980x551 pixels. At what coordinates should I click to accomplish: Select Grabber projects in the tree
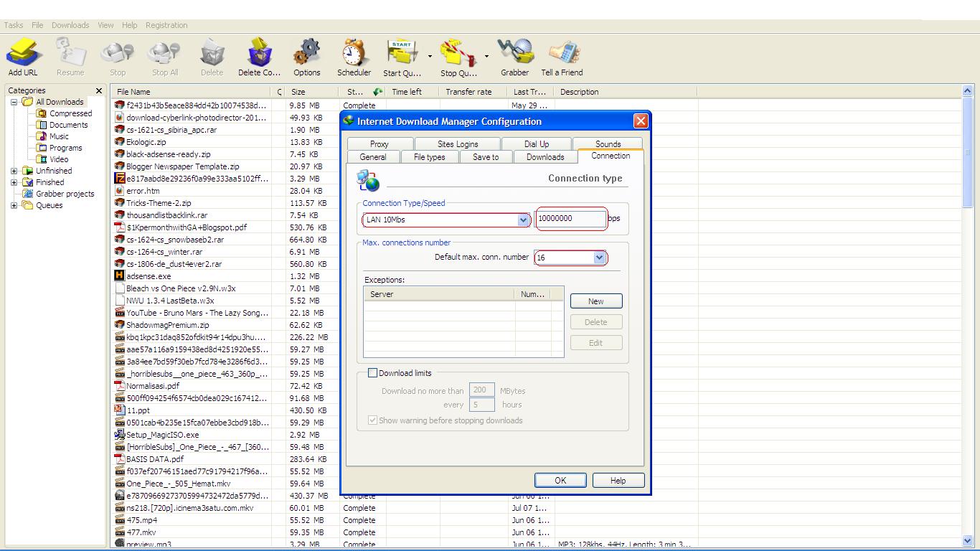coord(65,194)
